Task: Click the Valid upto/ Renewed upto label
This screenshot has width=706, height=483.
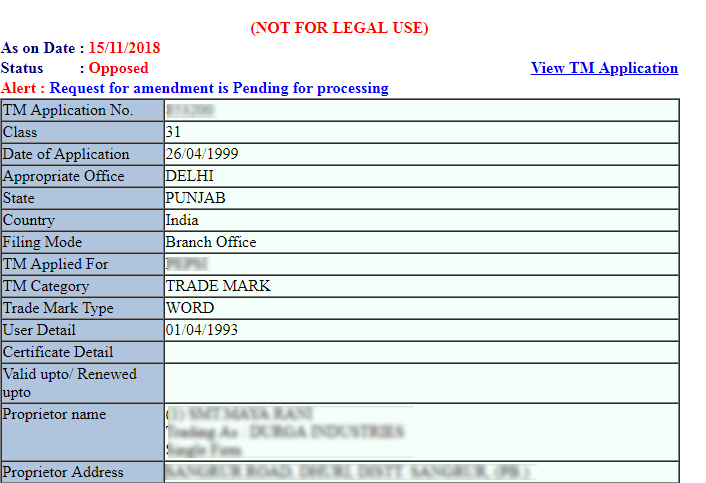Action: [x=70, y=383]
